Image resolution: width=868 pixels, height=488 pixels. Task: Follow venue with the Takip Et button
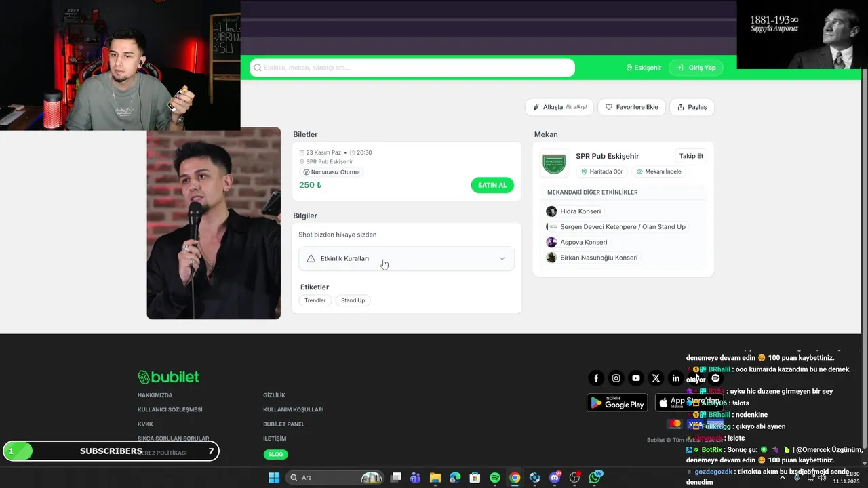point(691,156)
